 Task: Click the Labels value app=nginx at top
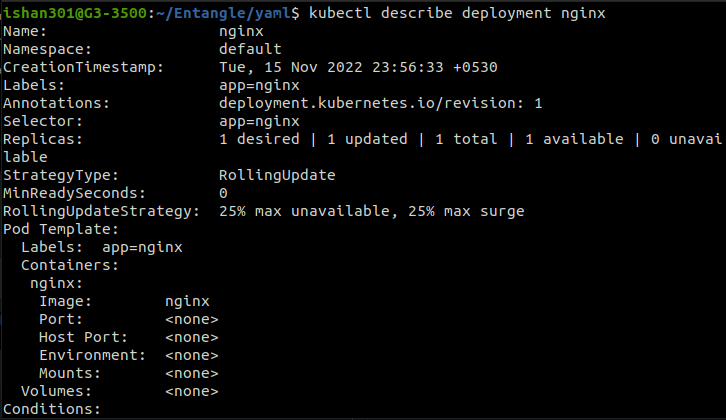(255, 85)
